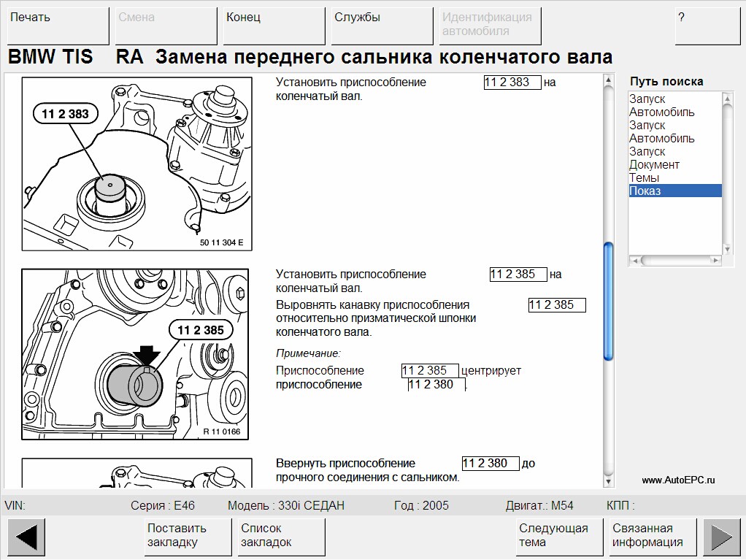Click the search path list's right scroll arrow

pyautogui.click(x=715, y=260)
